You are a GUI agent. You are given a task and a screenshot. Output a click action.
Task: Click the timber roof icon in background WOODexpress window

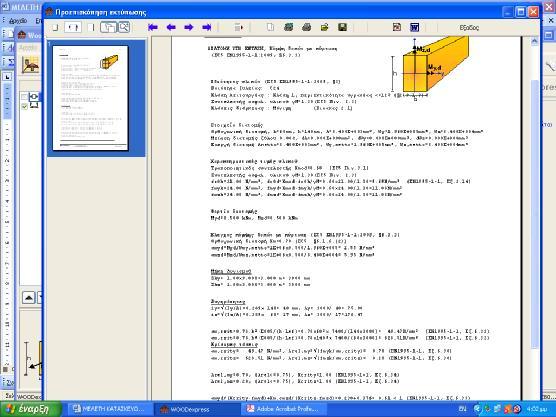point(31,65)
